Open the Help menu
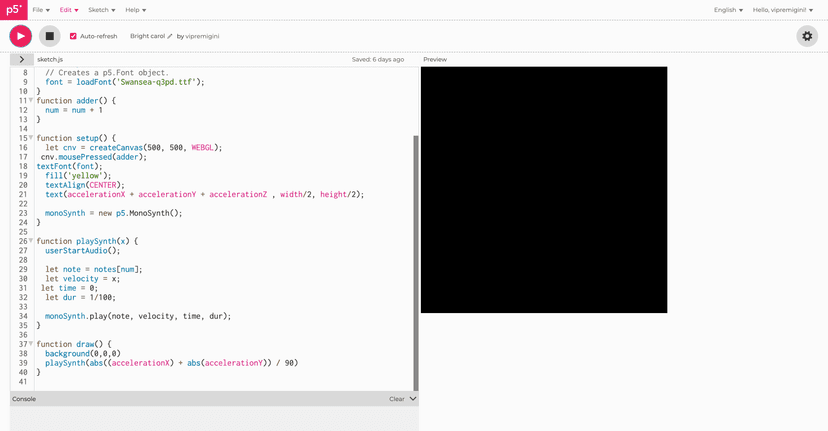Image resolution: width=828 pixels, height=431 pixels. [x=134, y=10]
